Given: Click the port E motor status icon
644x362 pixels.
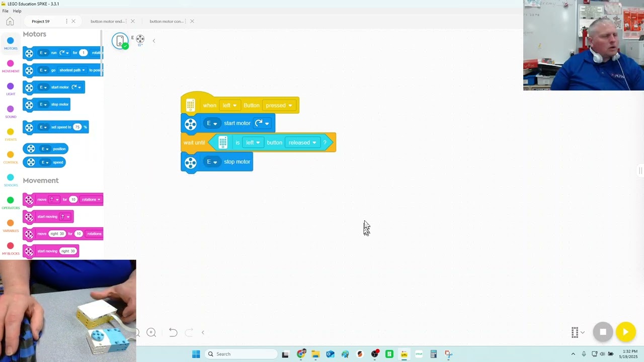Looking at the screenshot, I should pos(140,40).
